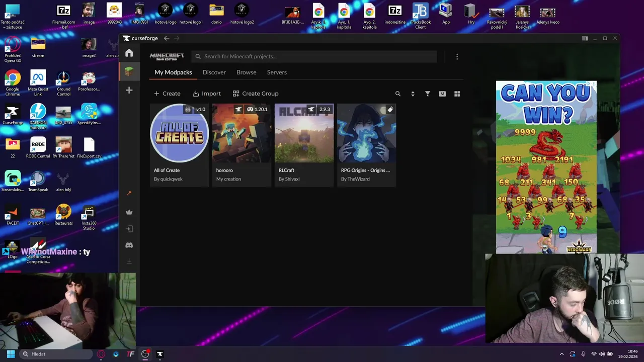Go to CurseForge home in sidebar

click(x=129, y=53)
